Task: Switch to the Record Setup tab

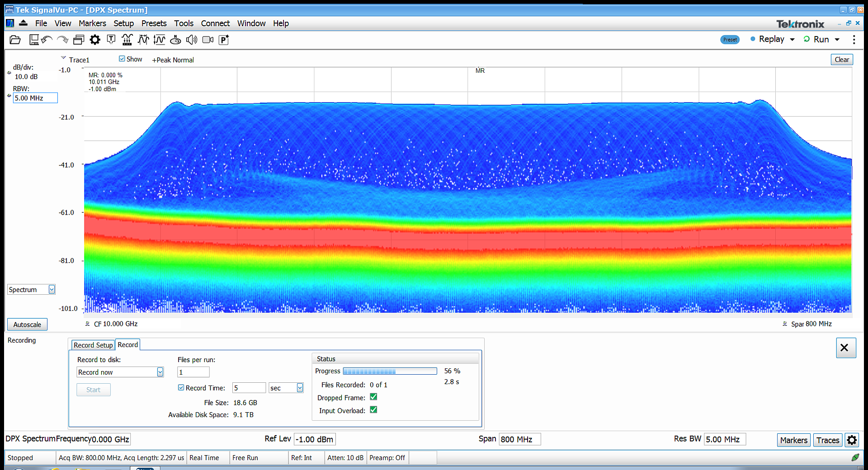Action: click(93, 345)
